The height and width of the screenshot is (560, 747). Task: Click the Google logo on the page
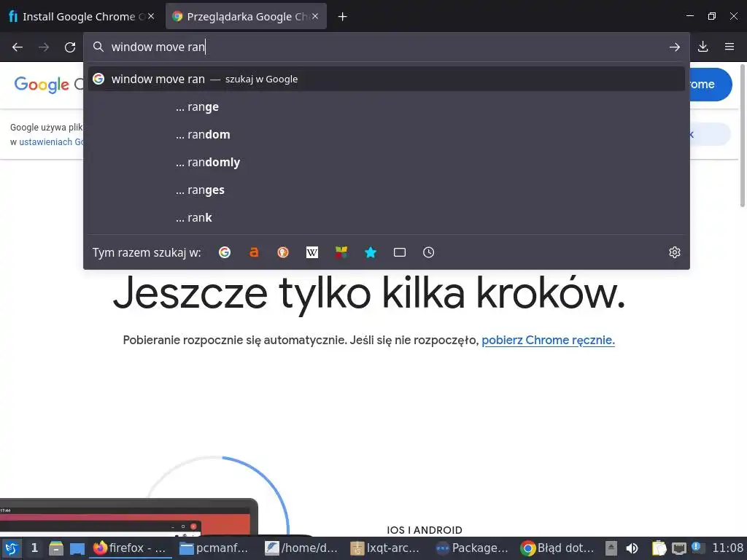pos(42,85)
